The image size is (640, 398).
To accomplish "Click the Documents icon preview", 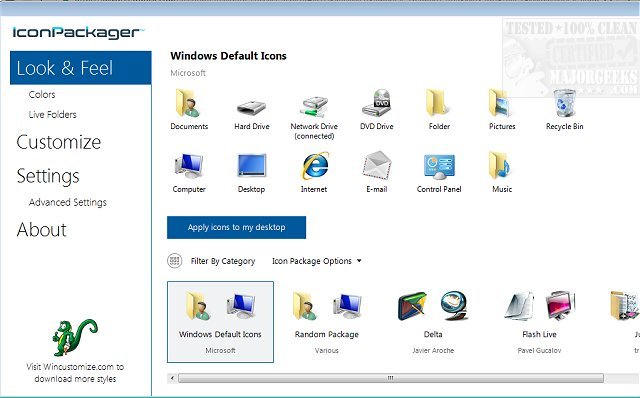I will click(188, 103).
